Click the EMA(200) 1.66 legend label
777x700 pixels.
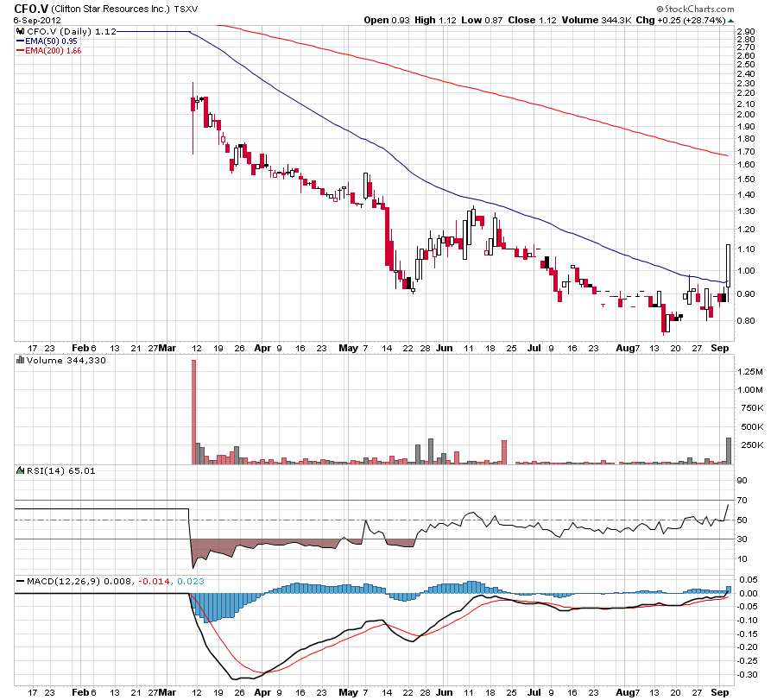[53, 51]
